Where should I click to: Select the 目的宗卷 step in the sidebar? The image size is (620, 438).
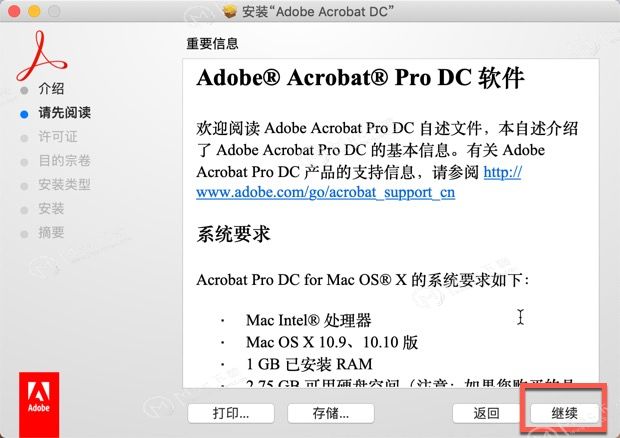[x=64, y=161]
